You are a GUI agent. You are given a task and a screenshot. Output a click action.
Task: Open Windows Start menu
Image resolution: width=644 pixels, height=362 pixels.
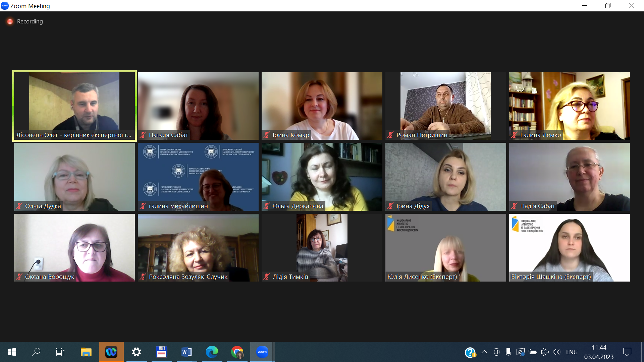(x=12, y=352)
